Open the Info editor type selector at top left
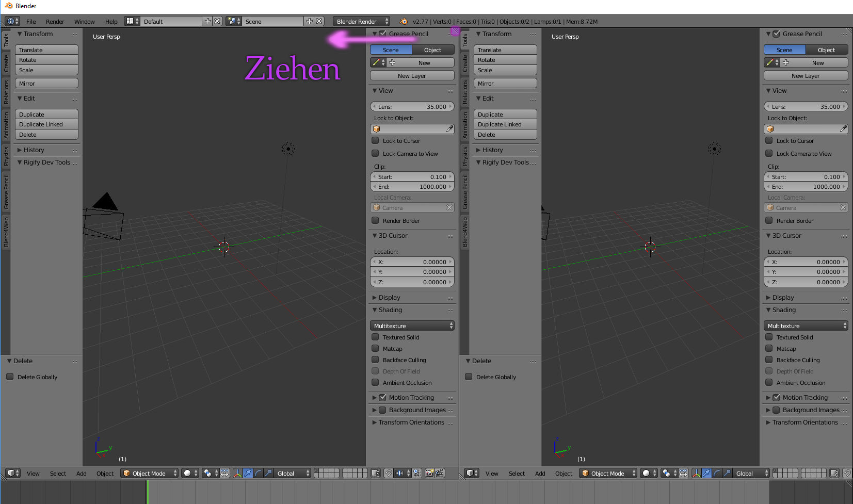Screen dimensions: 853x504 (12, 21)
